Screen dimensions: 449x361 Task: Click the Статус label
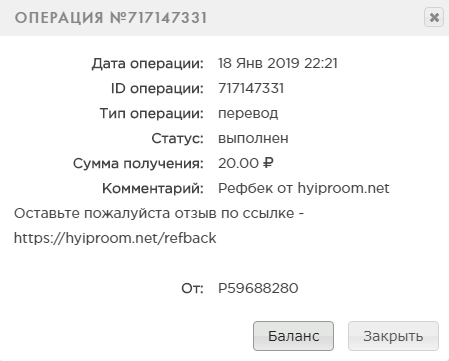177,138
